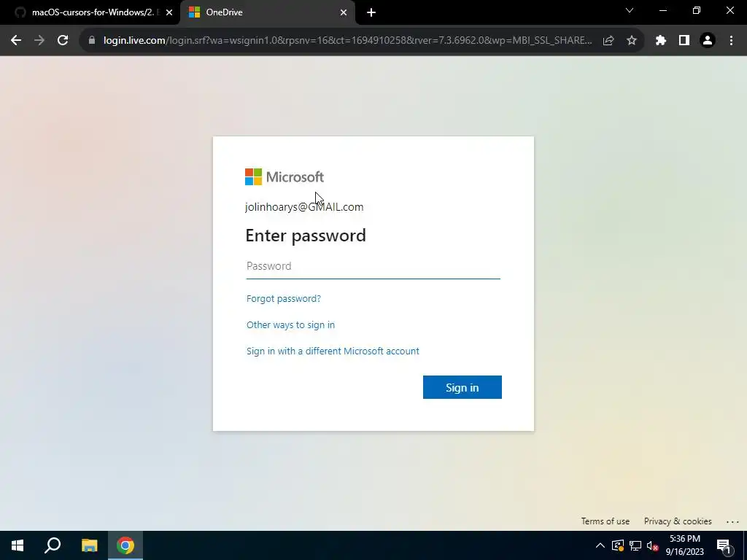Screen dimensions: 747x560
Task: Open the Windows Start menu
Action: pos(18,545)
